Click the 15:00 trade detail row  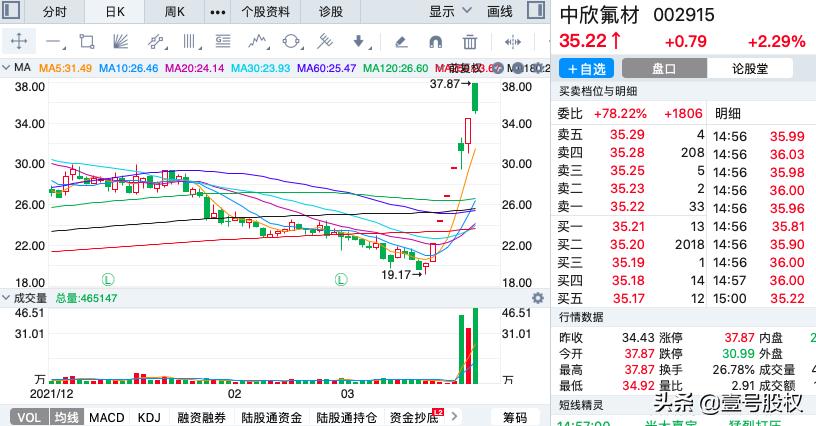click(761, 299)
